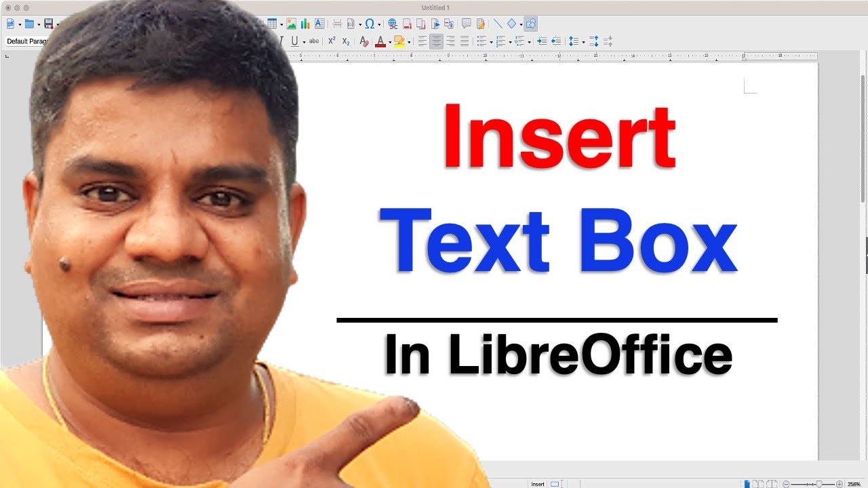Screen dimensions: 868x488
Task: Click the Increase Indent icon
Action: coord(542,41)
